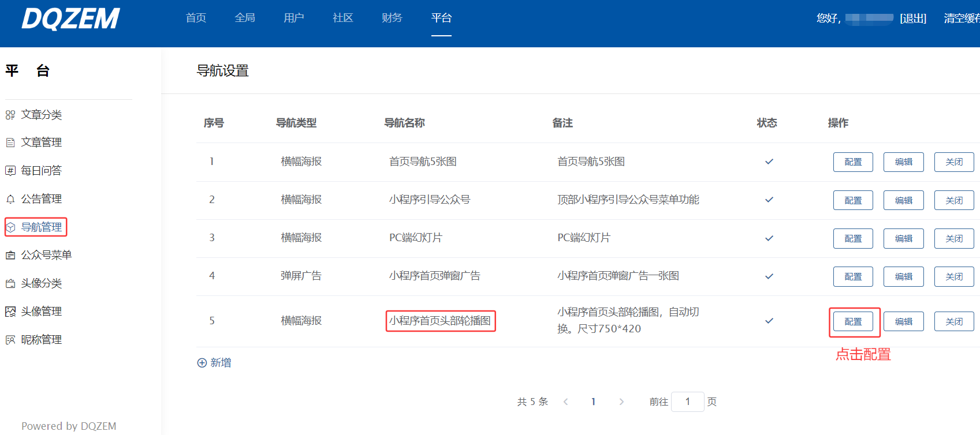The width and height of the screenshot is (980, 435).
Task: Toggle status checkmark for 首页导航5张图 row
Action: click(769, 162)
